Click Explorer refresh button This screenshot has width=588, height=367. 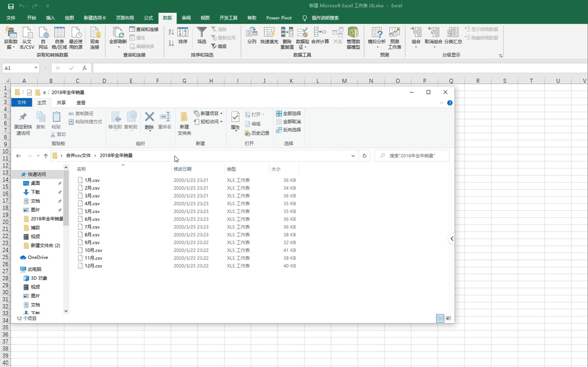(x=364, y=156)
